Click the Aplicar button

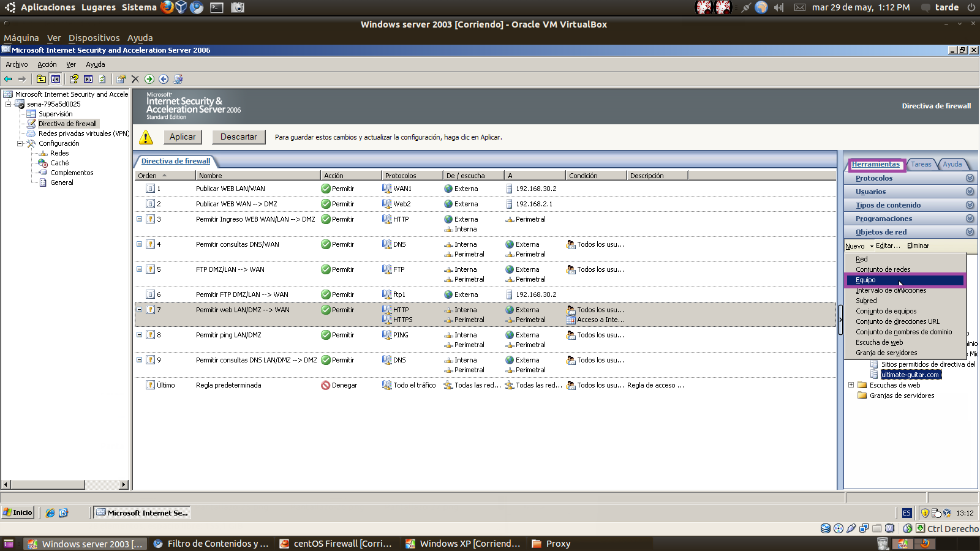[x=183, y=137]
